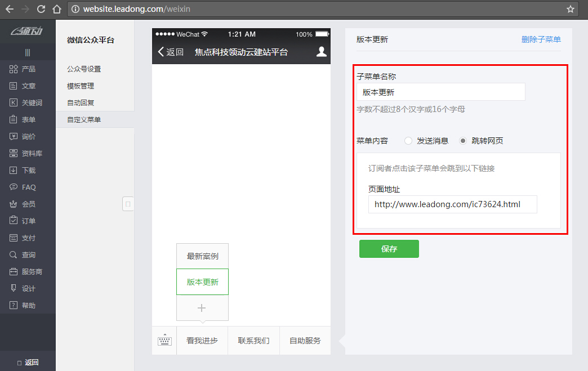Click the profile icon in WeChat header
The image size is (588, 371).
point(321,52)
